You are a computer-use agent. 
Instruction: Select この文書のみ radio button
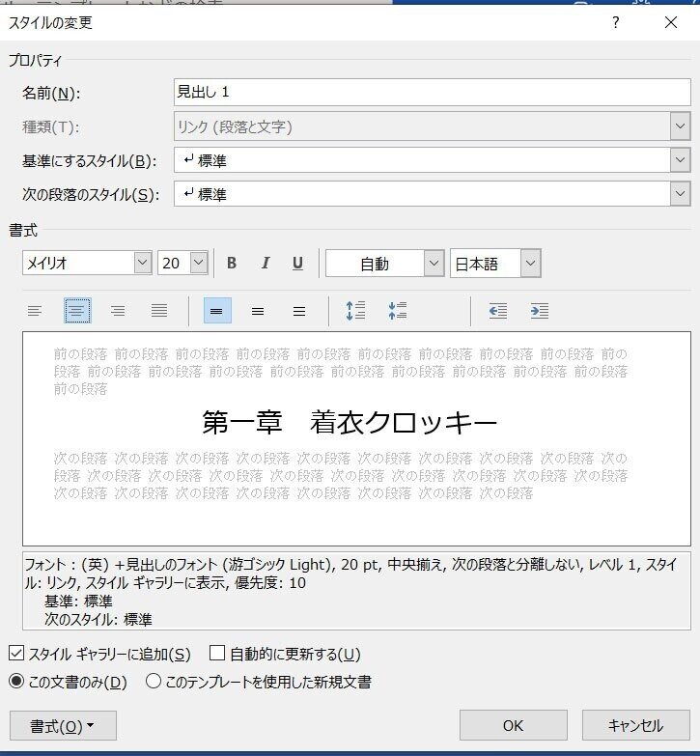pos(16,682)
